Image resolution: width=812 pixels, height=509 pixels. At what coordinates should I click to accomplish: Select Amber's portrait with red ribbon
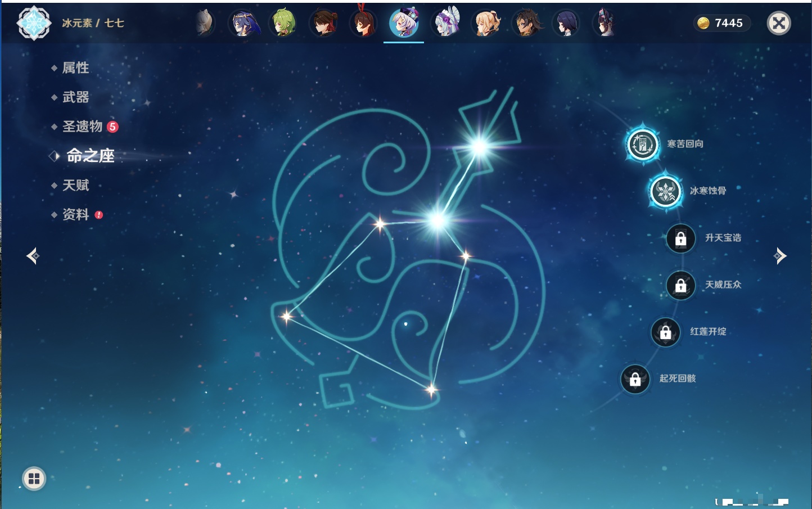tap(363, 23)
